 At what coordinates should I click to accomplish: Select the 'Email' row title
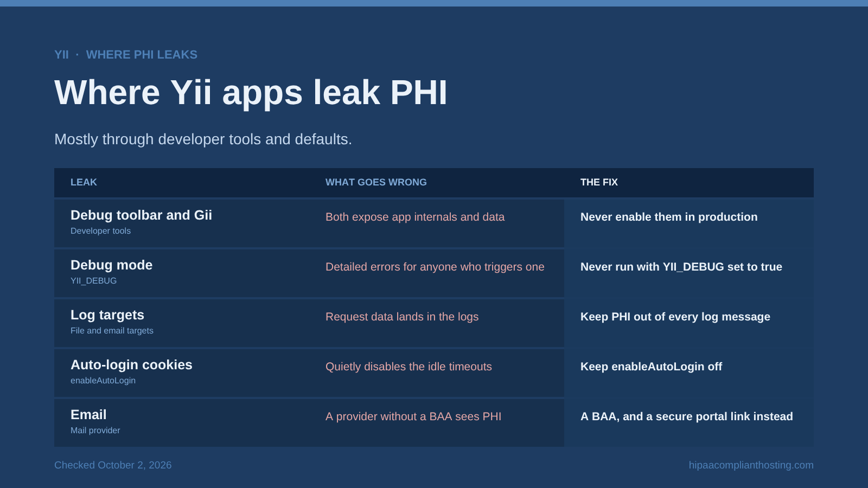[88, 415]
